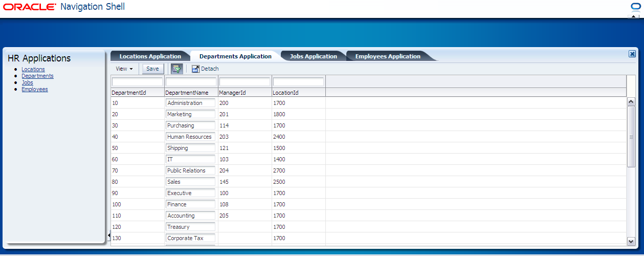Select ManagerId value 205
The image size is (644, 256).
click(x=224, y=216)
